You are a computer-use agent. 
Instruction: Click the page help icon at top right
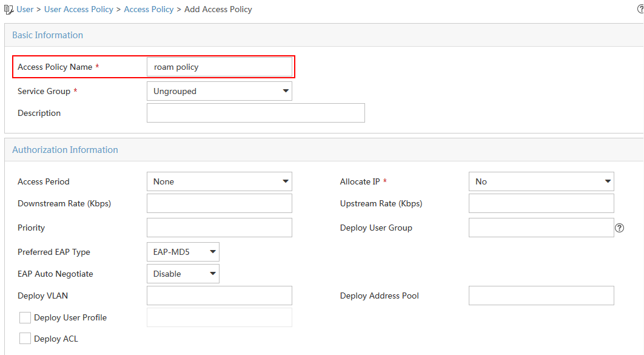point(641,9)
